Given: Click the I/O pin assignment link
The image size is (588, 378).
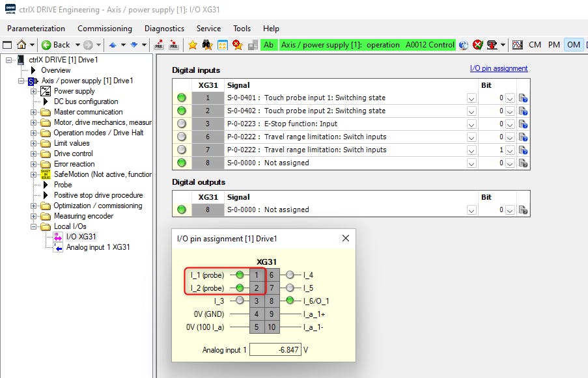Looking at the screenshot, I should click(499, 68).
